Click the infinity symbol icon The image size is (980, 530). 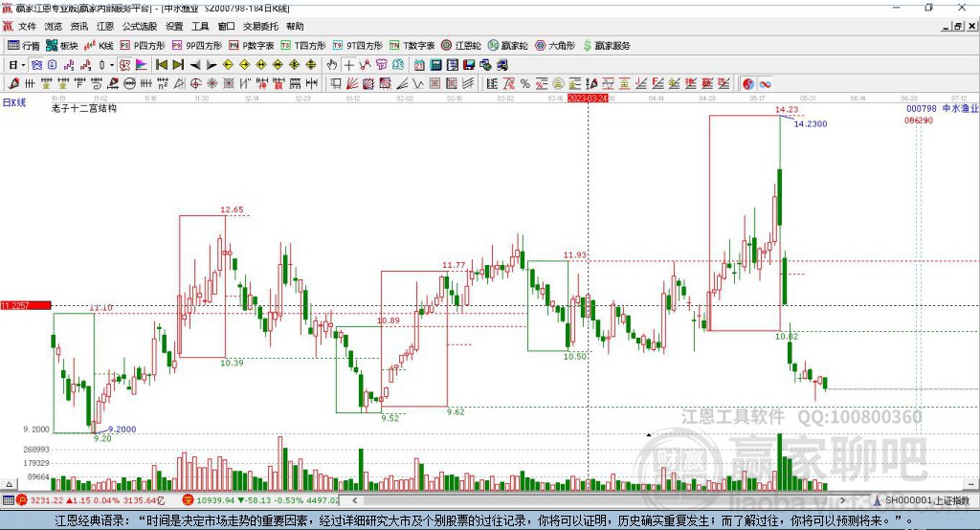[x=765, y=84]
